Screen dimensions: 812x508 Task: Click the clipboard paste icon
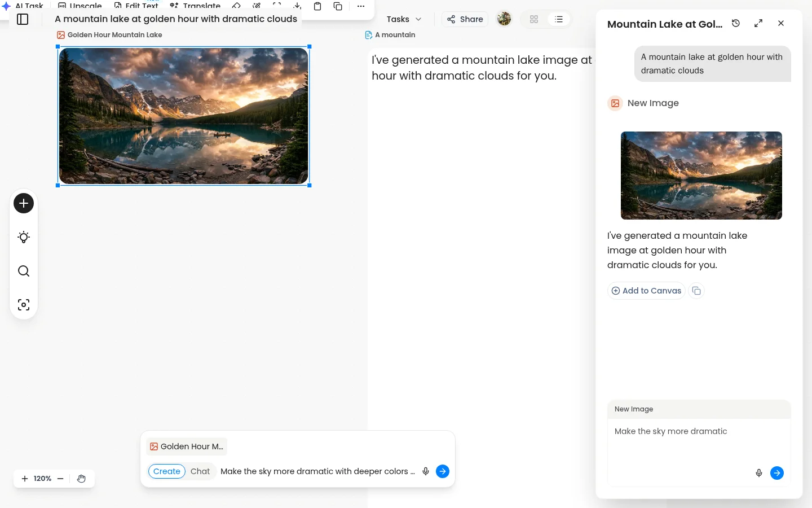pyautogui.click(x=317, y=6)
